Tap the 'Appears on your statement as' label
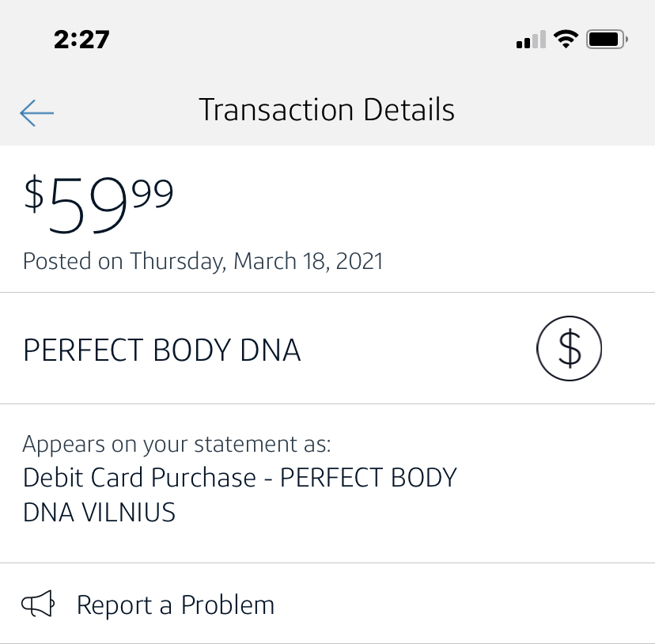655x644 pixels. click(x=176, y=444)
